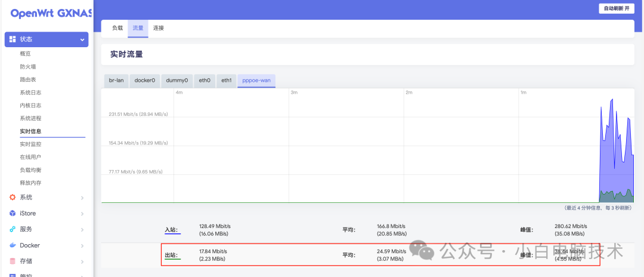The height and width of the screenshot is (277, 644).
Task: Click the 最近 4 分钟信息 refresh note
Action: 597,208
